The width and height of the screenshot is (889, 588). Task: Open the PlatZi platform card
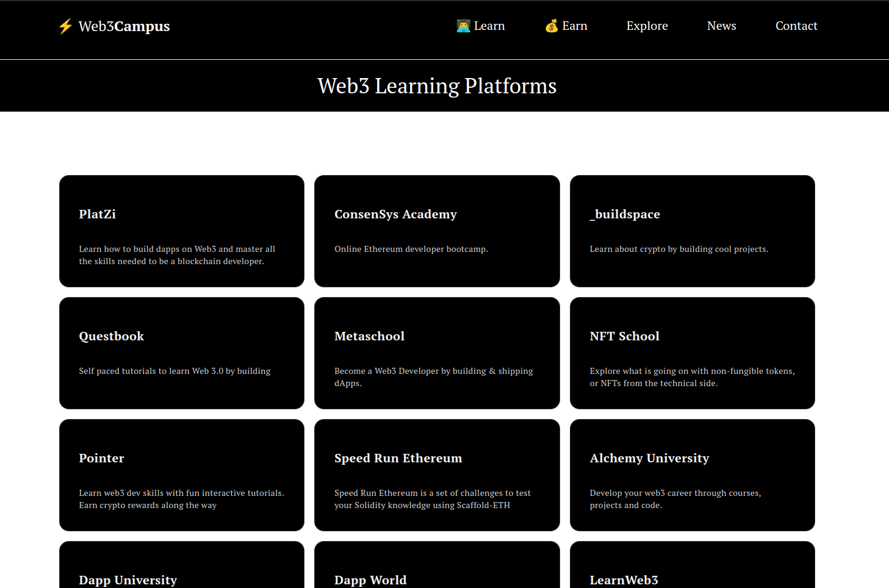182,231
